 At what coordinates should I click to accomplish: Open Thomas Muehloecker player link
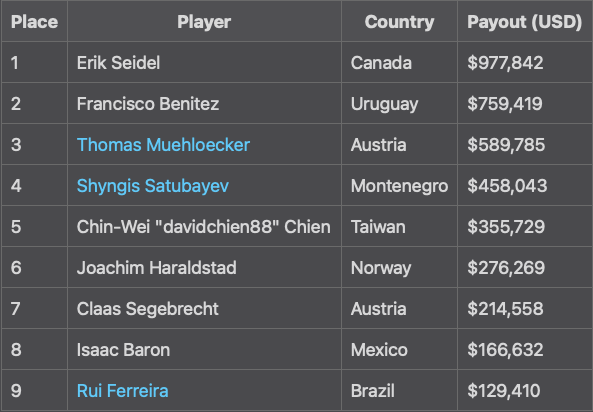point(163,145)
